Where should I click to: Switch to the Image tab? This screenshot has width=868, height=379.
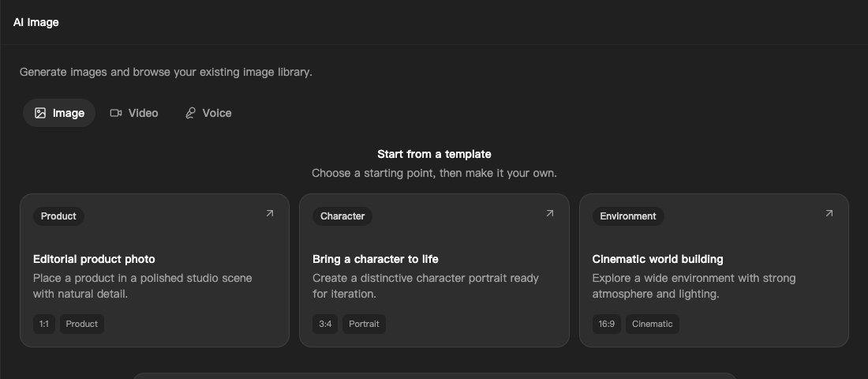point(59,113)
